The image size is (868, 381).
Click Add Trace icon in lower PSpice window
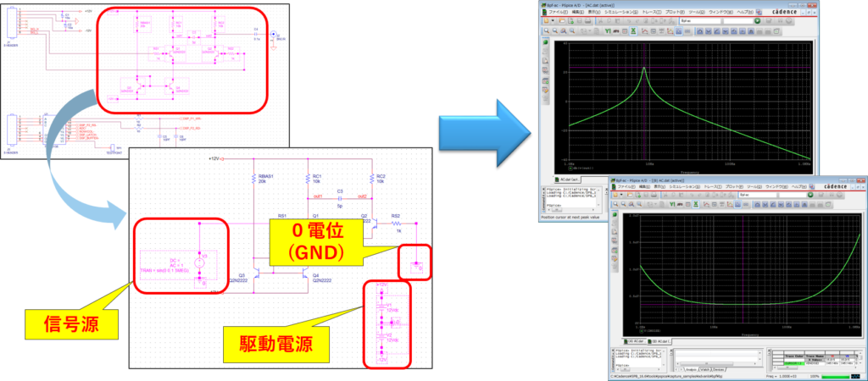click(706, 205)
